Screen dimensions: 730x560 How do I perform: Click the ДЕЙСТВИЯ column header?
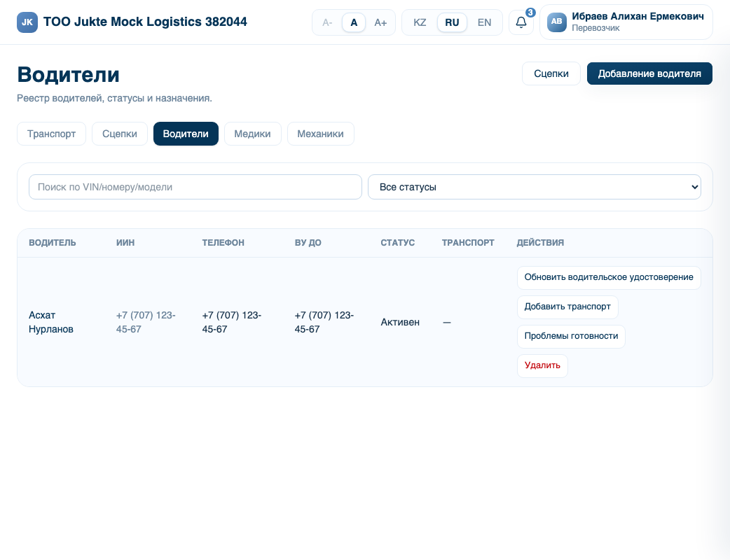click(540, 243)
